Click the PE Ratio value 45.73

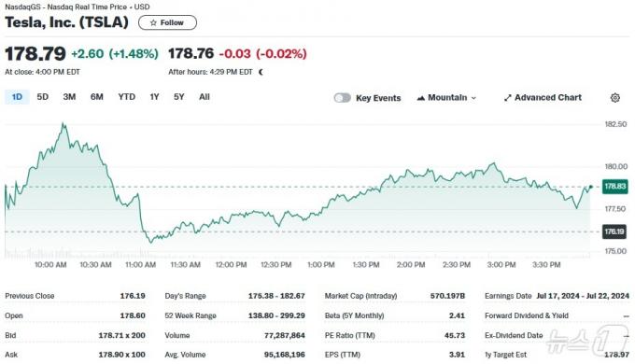coord(455,336)
